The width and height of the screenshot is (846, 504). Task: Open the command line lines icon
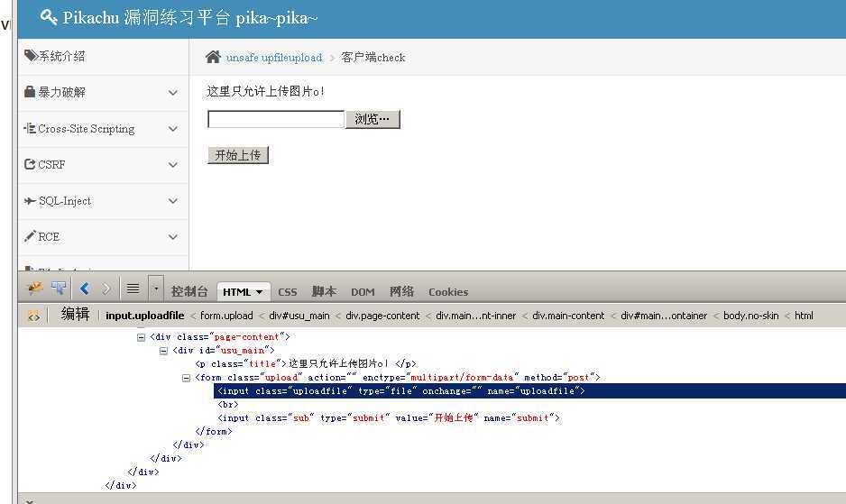coord(133,289)
